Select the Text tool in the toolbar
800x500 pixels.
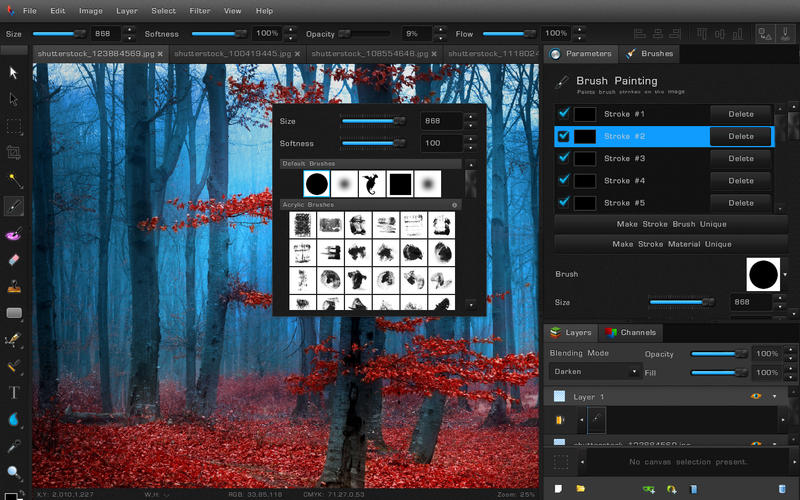(x=14, y=393)
